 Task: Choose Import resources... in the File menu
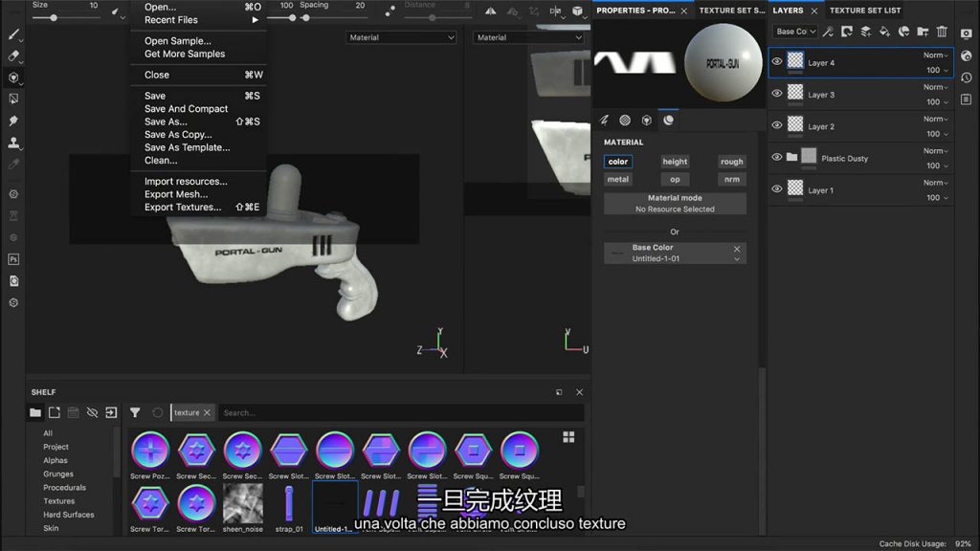(x=199, y=181)
